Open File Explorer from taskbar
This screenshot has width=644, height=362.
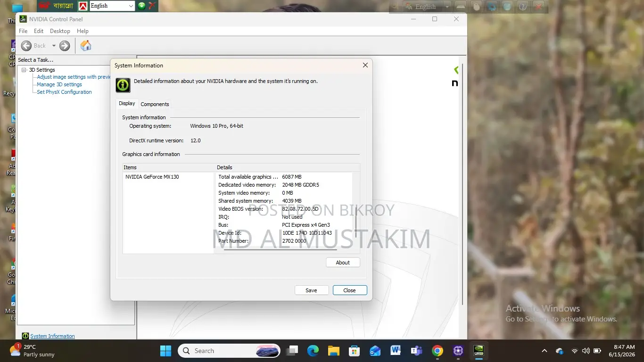click(x=334, y=351)
